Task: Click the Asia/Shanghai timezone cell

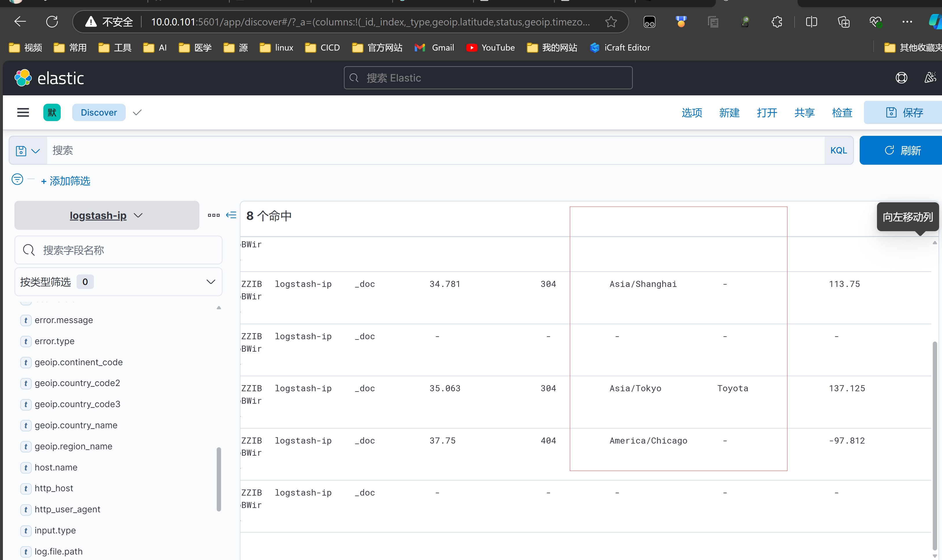Action: pos(643,284)
